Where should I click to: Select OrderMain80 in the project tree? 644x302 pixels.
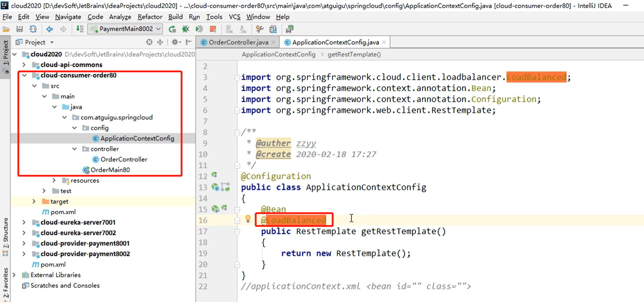pos(110,170)
